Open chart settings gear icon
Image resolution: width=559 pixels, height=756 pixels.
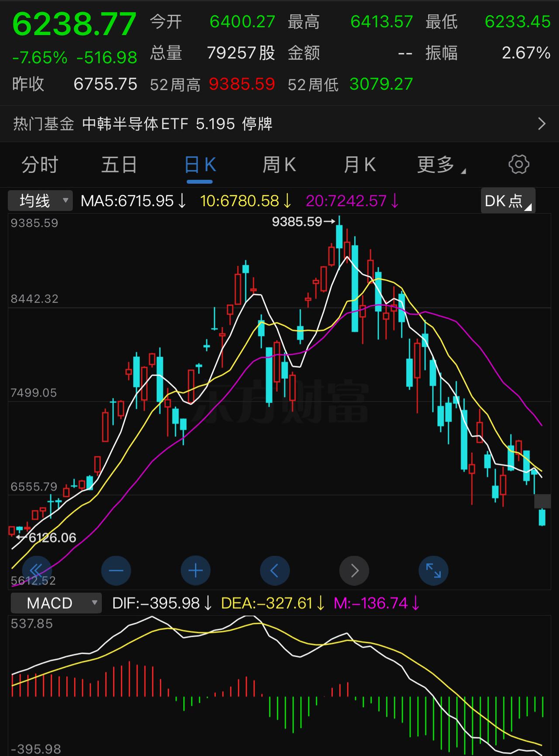(519, 165)
